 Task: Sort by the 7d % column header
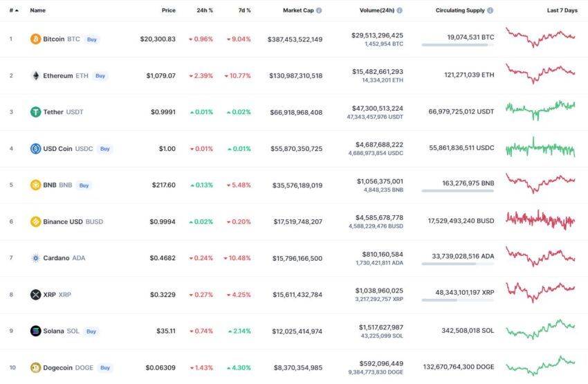point(244,10)
